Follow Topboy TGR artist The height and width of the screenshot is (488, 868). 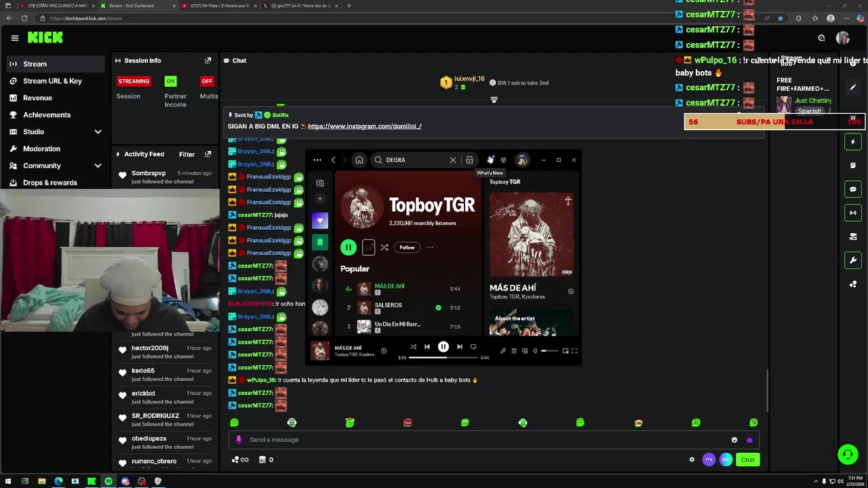pyautogui.click(x=407, y=247)
